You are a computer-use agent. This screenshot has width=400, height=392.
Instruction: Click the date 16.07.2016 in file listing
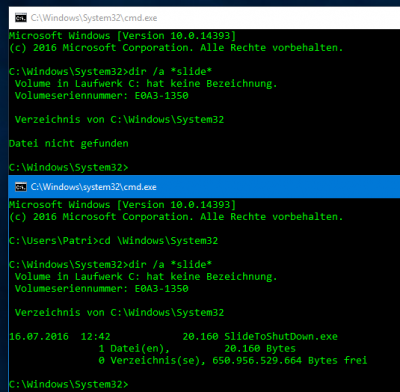pos(39,336)
